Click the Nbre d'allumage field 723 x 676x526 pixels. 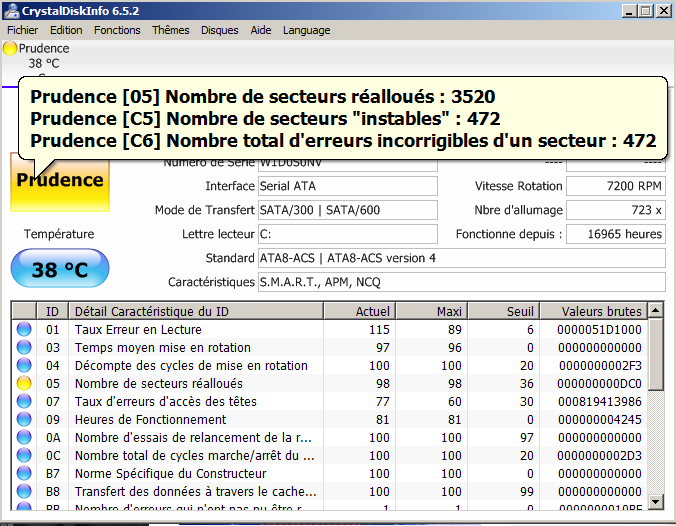tap(616, 210)
